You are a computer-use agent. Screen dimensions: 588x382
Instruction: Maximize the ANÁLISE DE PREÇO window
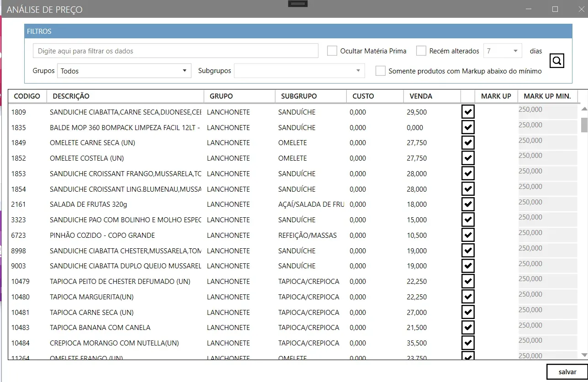(x=555, y=9)
